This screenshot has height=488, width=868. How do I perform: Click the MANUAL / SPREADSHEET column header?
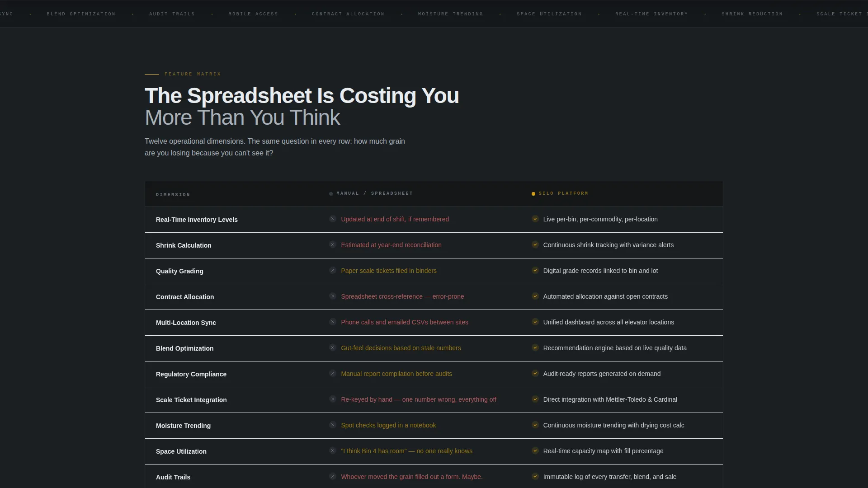[375, 193]
